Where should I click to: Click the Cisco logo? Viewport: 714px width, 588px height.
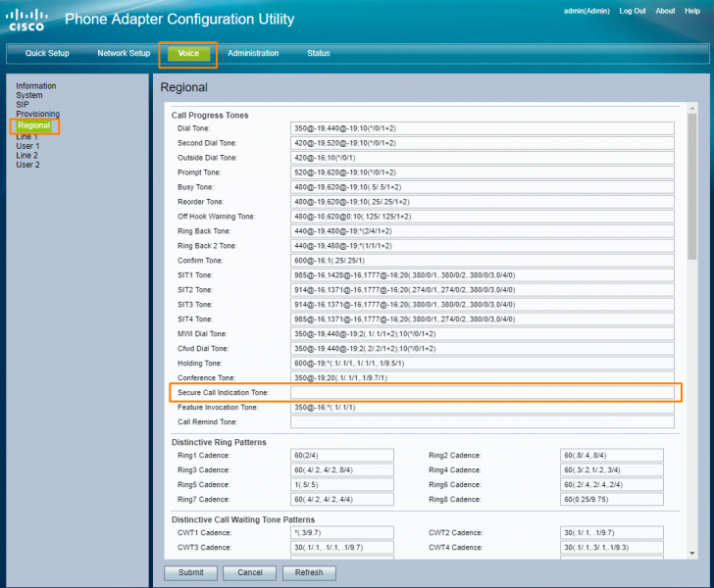(x=26, y=20)
